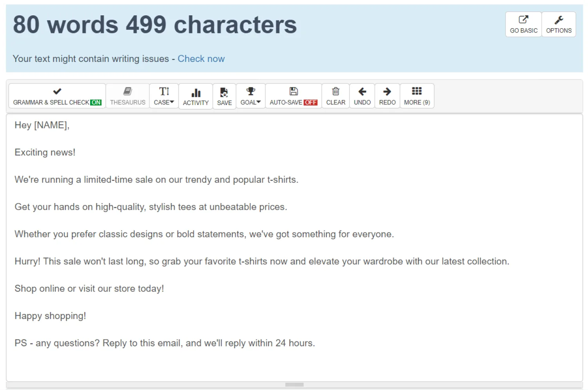Expand the Goal trophy dropdown
This screenshot has height=390, width=588.
[250, 96]
